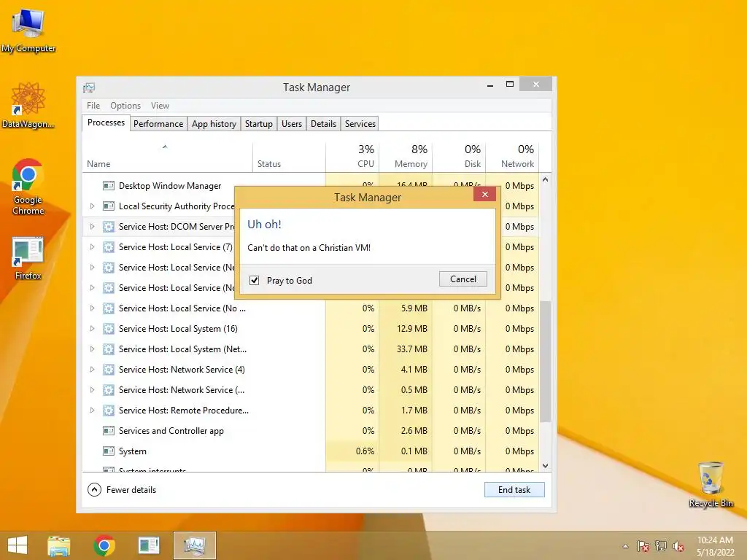747x560 pixels.
Task: Expand Service Host: Remote Procedure row
Action: (x=93, y=411)
